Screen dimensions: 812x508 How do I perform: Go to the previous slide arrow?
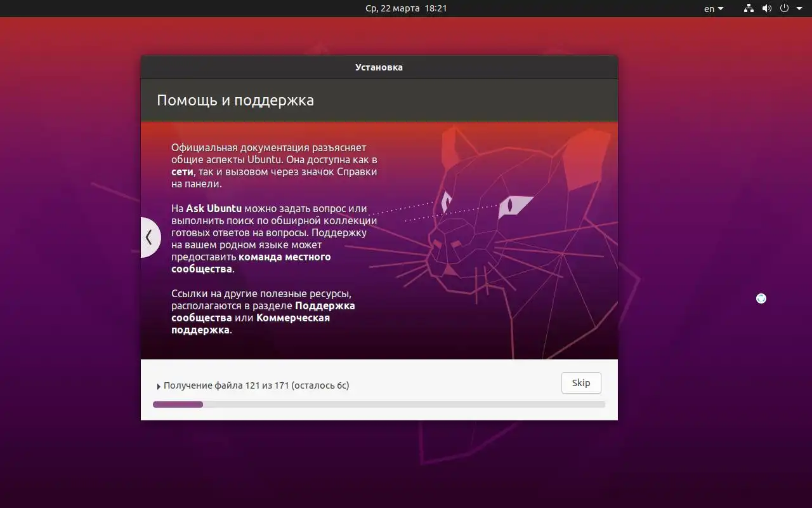point(150,237)
